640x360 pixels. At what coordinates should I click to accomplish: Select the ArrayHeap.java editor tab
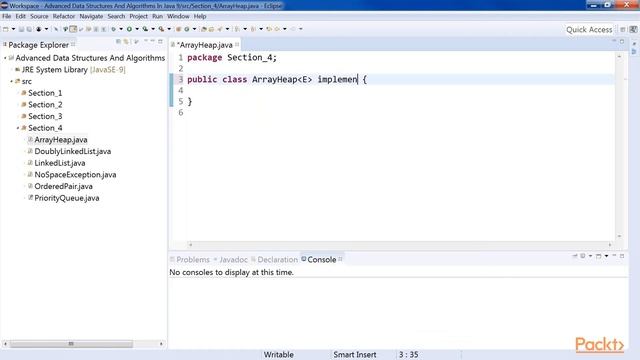tap(204, 45)
